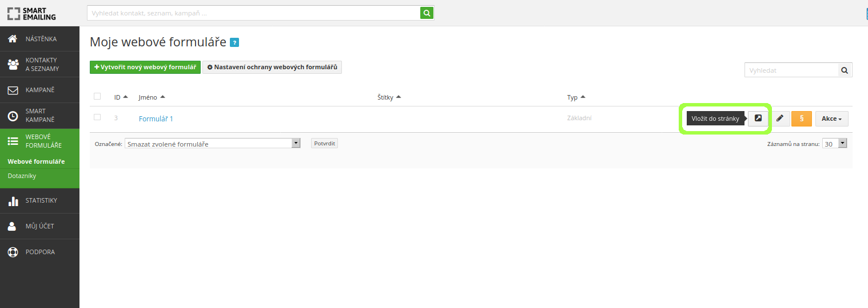Change the Záznamů na stranu dropdown
The image size is (868, 308).
[834, 143]
